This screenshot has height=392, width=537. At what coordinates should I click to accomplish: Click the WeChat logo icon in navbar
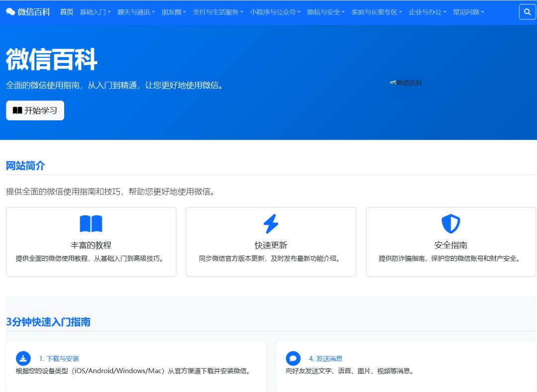10,12
